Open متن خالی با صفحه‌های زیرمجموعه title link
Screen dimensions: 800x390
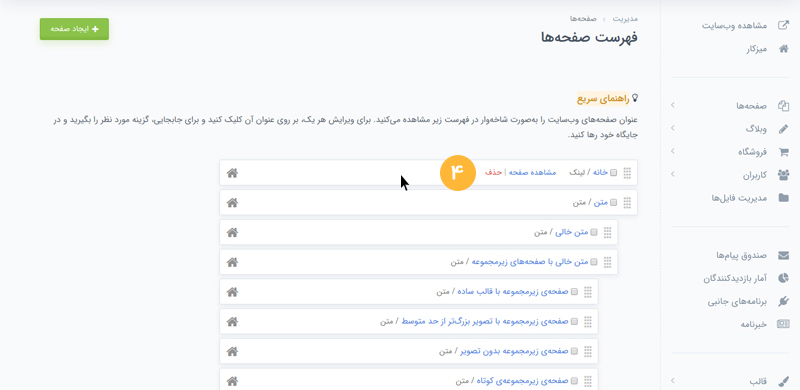pos(529,262)
